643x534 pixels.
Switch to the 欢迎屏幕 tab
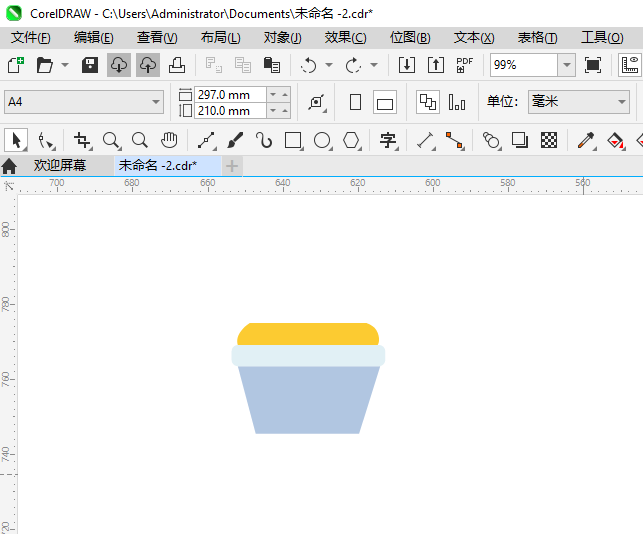coord(60,166)
